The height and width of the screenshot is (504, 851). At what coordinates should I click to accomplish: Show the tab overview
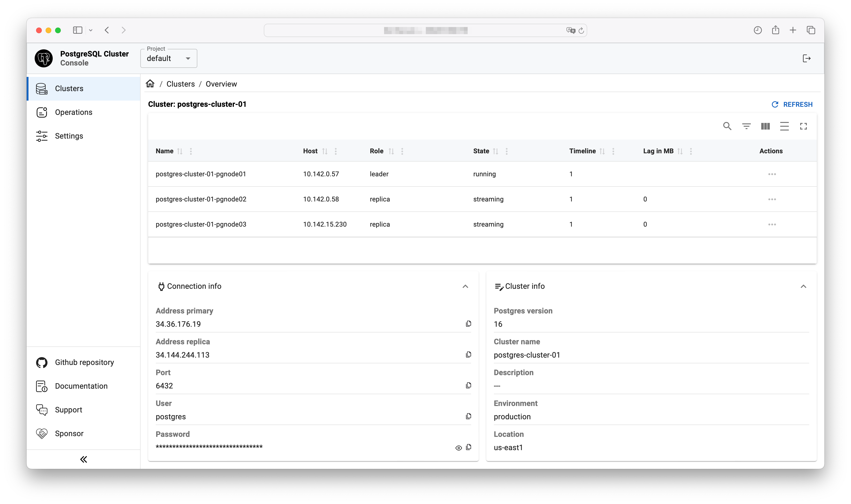click(811, 30)
